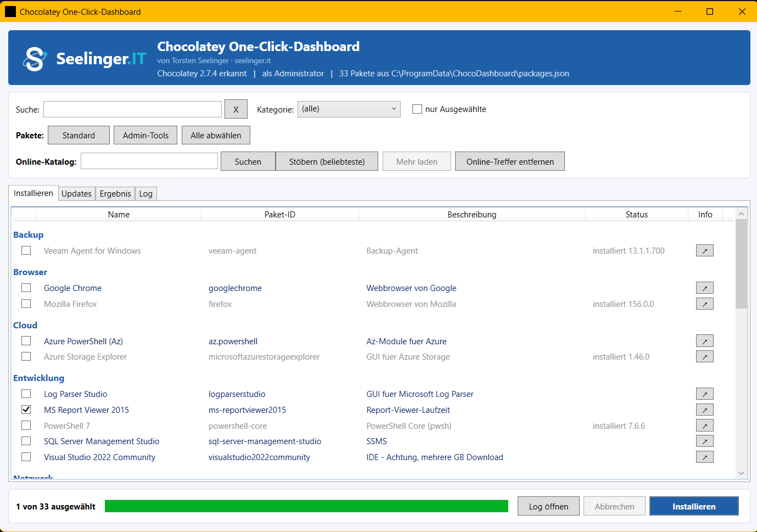Sort by the Paket-ID column header
Viewport: 757px width, 532px height.
tap(280, 215)
